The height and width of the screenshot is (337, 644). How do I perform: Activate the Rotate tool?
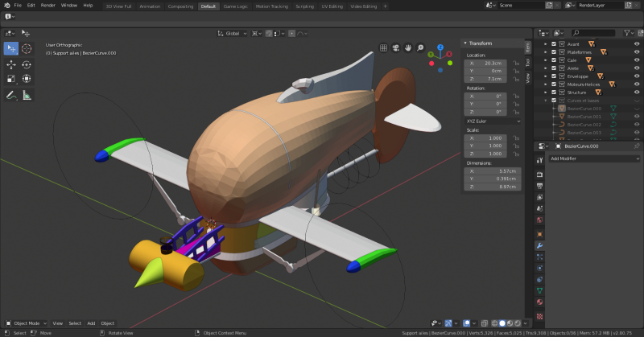point(27,64)
